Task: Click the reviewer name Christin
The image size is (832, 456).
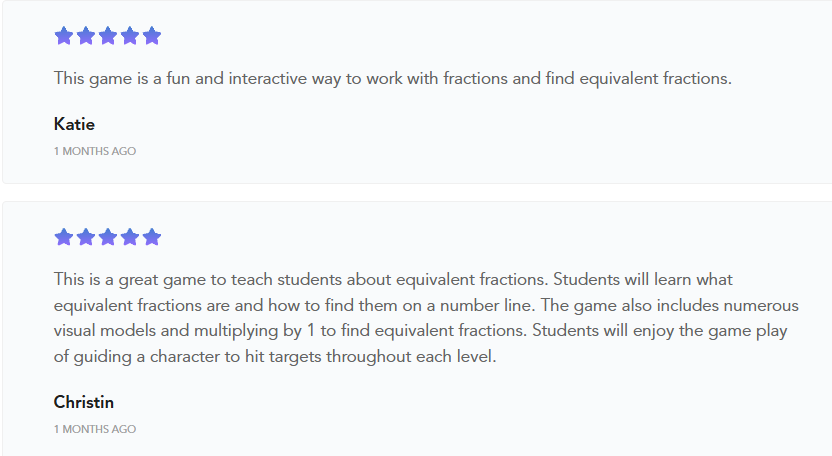Action: tap(84, 402)
